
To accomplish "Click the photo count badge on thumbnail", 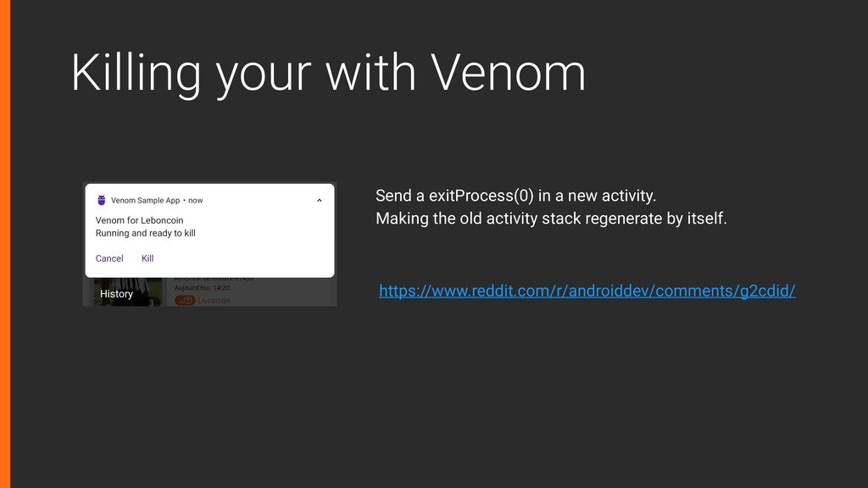I will click(x=151, y=302).
